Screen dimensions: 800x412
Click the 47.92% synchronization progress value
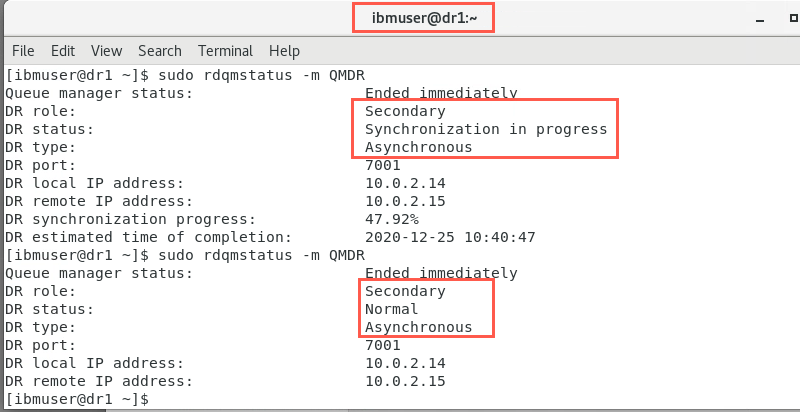(392, 219)
